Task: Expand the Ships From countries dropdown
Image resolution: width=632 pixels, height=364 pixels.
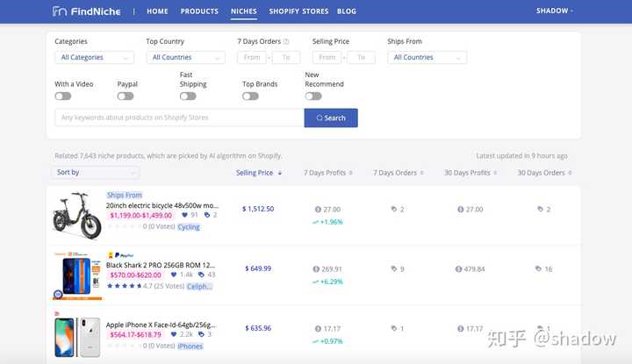Action: coord(427,58)
